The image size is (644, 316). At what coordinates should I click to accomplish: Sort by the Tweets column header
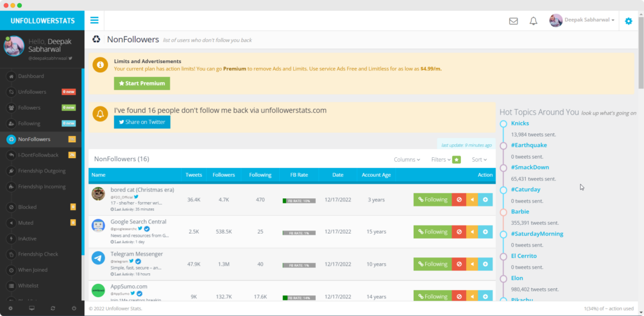pos(194,175)
